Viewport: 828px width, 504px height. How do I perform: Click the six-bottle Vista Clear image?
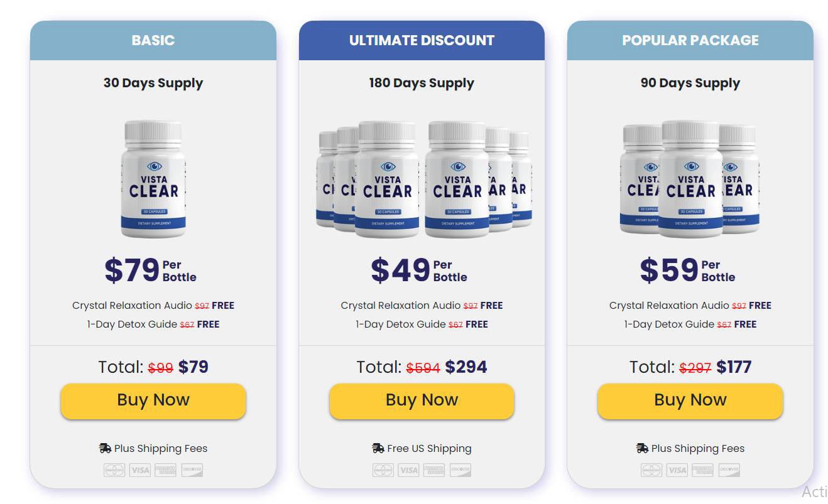point(423,180)
